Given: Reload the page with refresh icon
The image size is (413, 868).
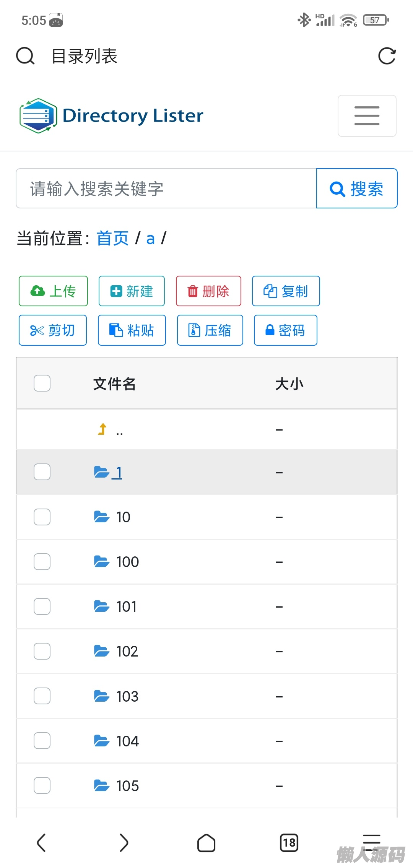Looking at the screenshot, I should click(387, 56).
